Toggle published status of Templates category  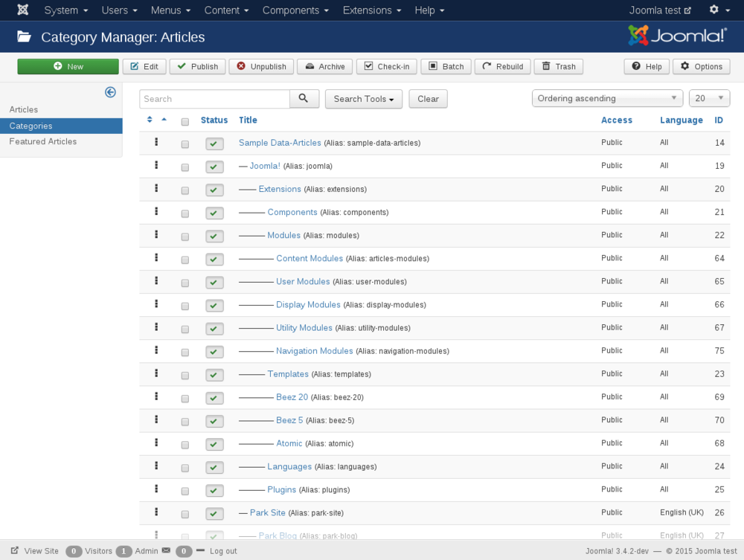pos(214,375)
